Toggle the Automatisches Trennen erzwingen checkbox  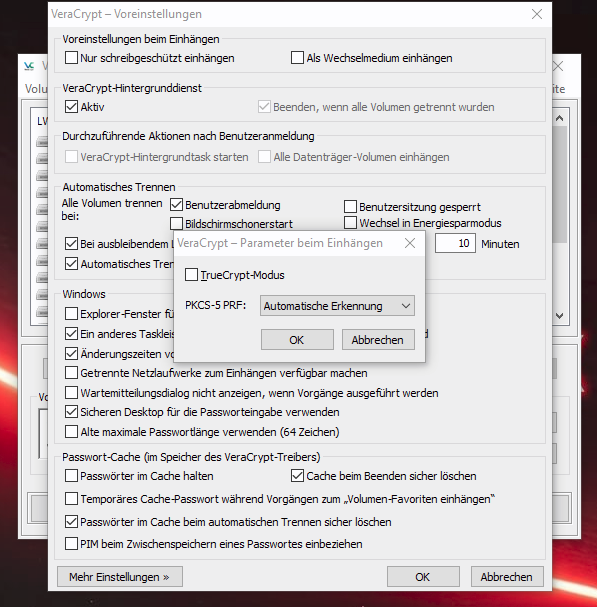[x=71, y=264]
